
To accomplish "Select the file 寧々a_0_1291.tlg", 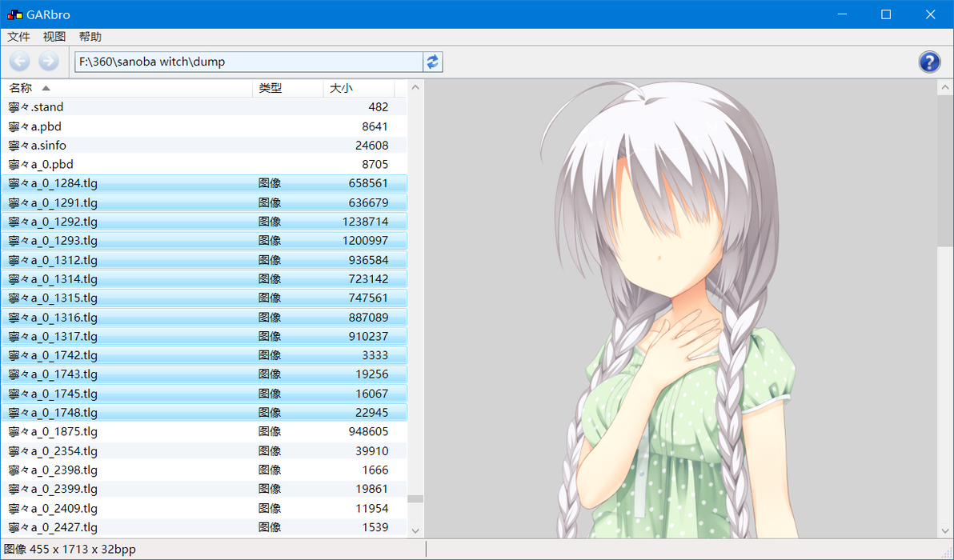I will (x=204, y=202).
